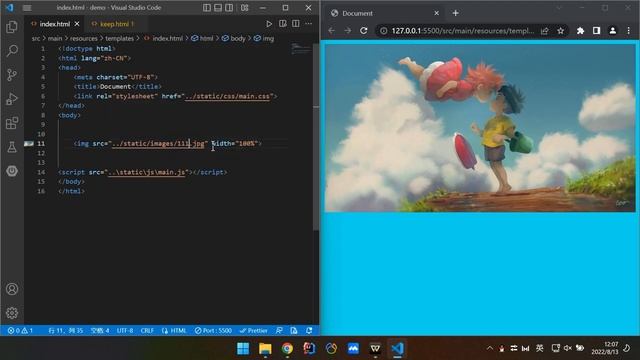Select the src breadcrumb
The height and width of the screenshot is (360, 640).
pos(36,38)
